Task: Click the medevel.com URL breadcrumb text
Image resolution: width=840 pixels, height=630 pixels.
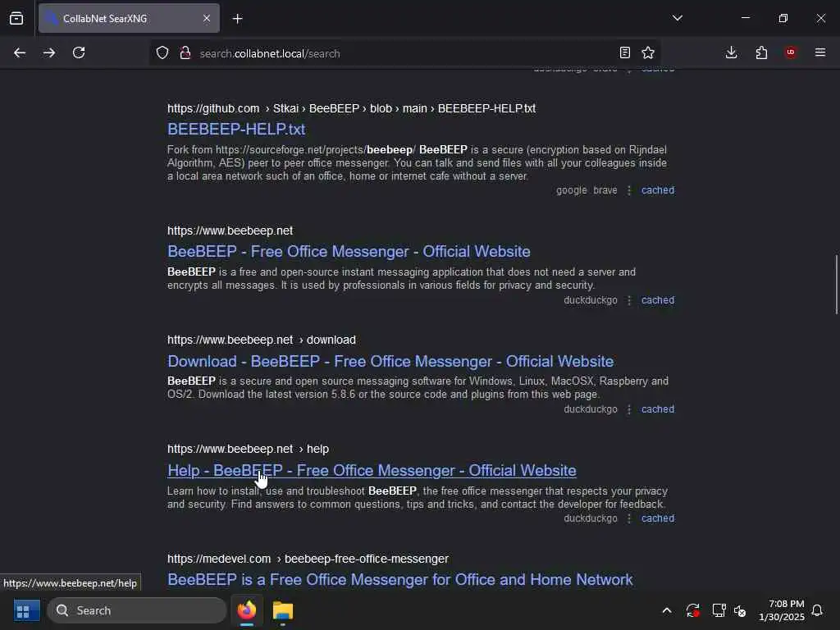Action: [308, 559]
